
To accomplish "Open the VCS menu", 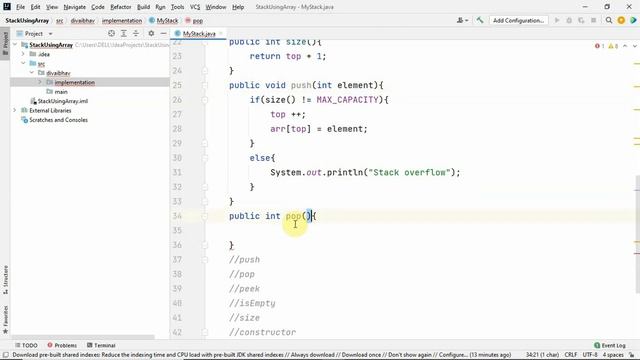I will click(x=195, y=7).
